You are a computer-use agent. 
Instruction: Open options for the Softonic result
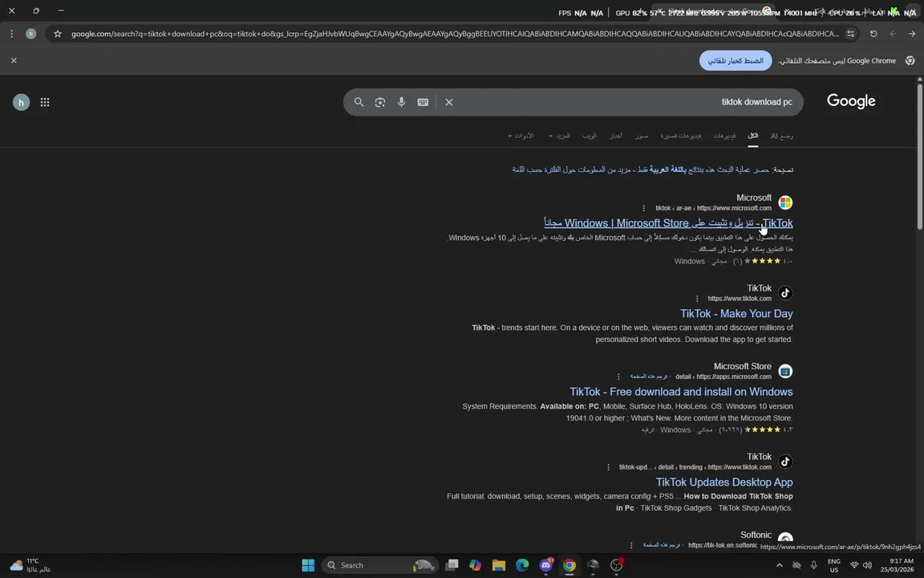631,545
